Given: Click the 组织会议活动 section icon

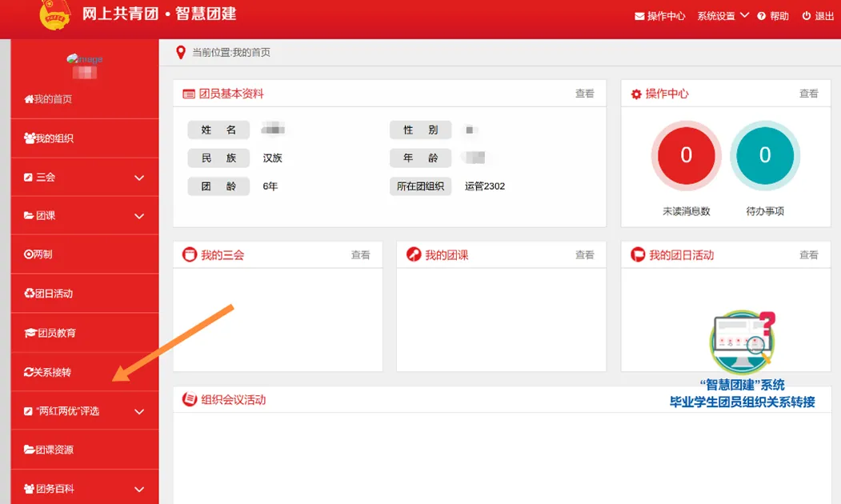Looking at the screenshot, I should [x=190, y=399].
